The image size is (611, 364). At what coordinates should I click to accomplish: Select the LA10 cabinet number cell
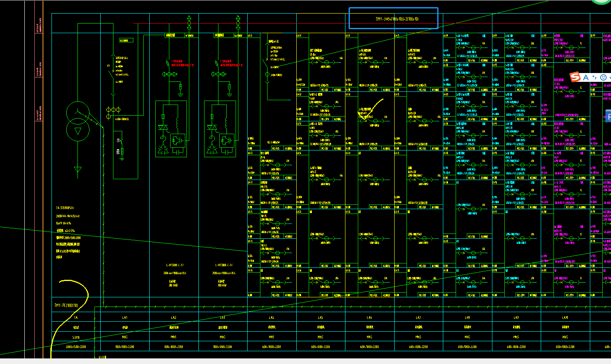[x=565, y=318]
